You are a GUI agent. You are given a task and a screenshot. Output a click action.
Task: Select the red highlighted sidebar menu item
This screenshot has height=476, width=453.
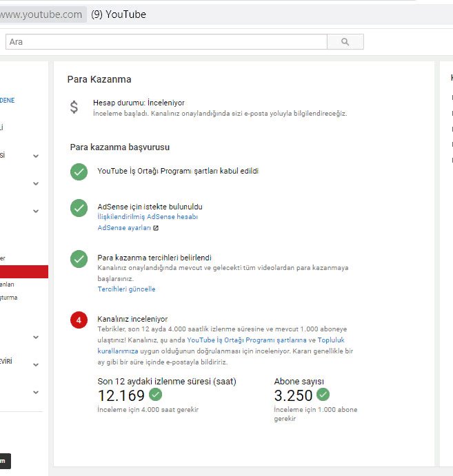(24, 271)
